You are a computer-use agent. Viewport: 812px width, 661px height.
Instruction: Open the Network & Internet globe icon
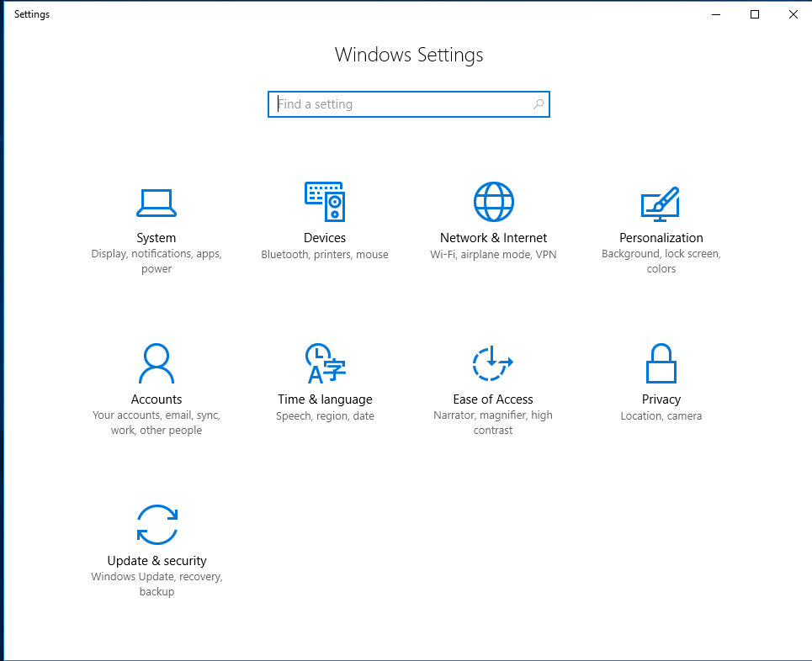point(494,201)
